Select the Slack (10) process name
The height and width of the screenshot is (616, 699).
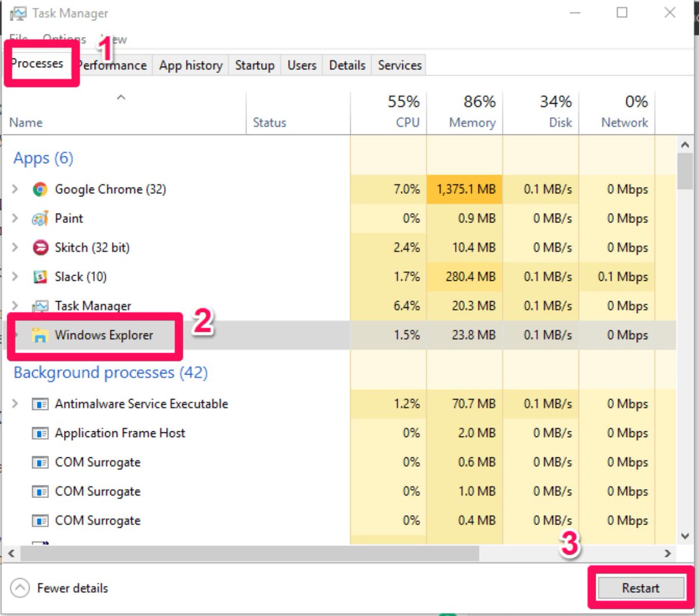tap(80, 277)
